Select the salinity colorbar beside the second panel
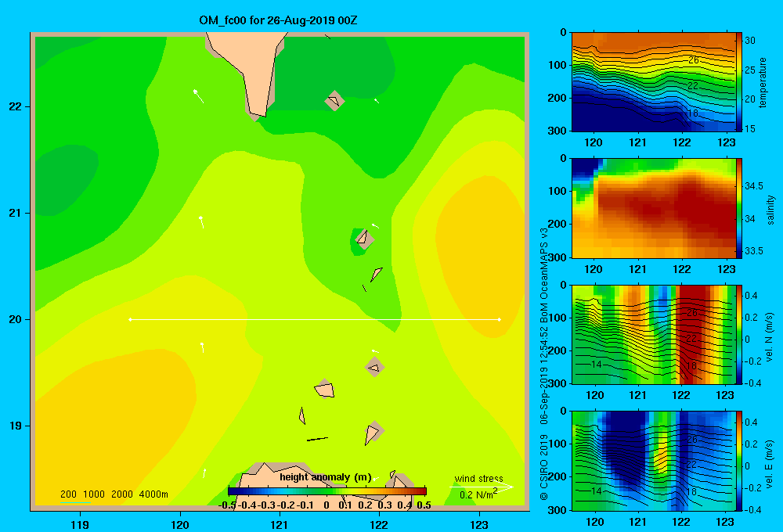This screenshot has width=783, height=532. 738,208
